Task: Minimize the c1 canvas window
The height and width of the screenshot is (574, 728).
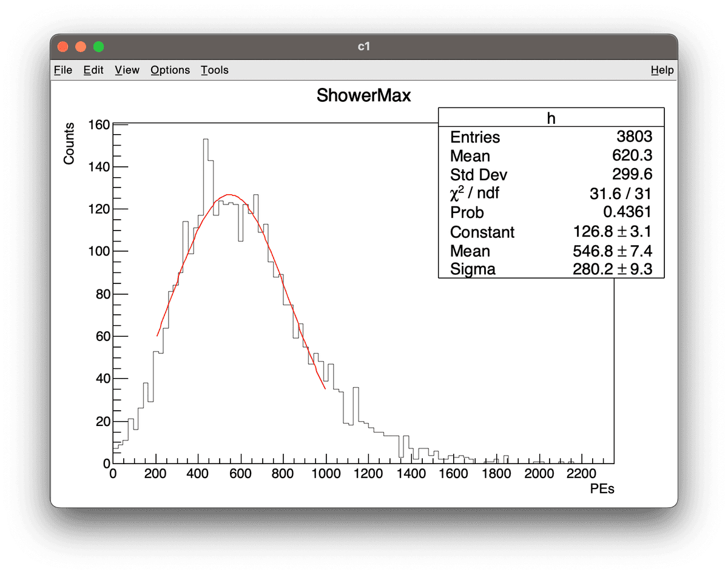Action: pyautogui.click(x=80, y=47)
